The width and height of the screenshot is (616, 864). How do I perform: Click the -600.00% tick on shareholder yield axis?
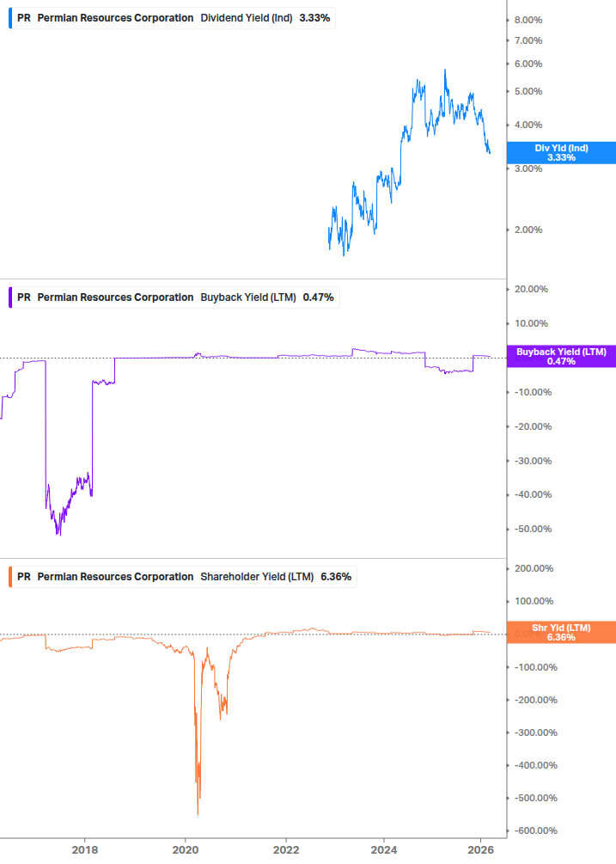click(x=535, y=831)
